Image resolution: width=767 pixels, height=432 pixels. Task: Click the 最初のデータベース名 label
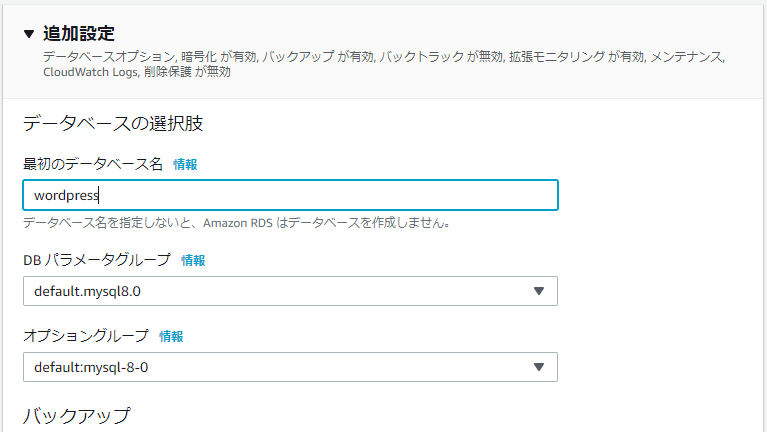[x=93, y=164]
